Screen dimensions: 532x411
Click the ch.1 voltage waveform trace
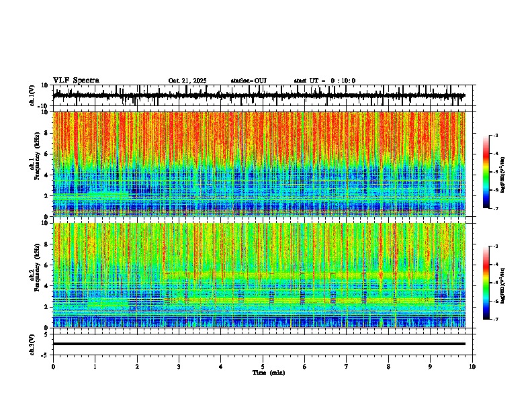point(259,95)
